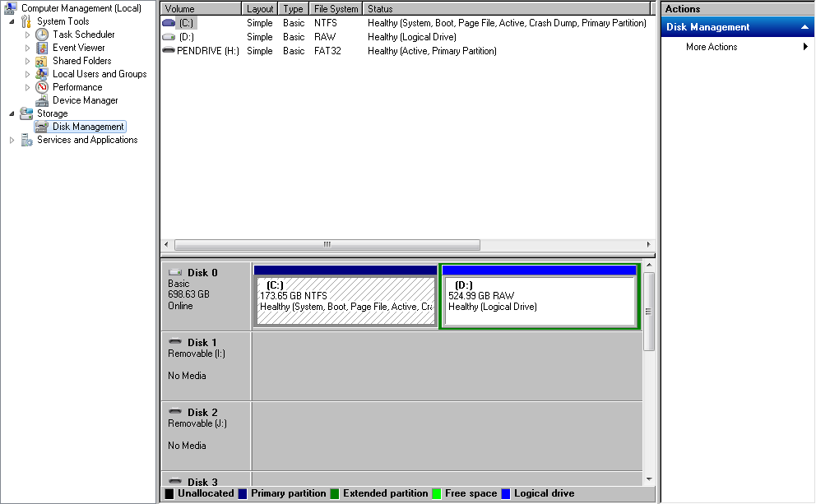Click the Shared Folders icon
This screenshot has height=504, width=816.
click(41, 61)
